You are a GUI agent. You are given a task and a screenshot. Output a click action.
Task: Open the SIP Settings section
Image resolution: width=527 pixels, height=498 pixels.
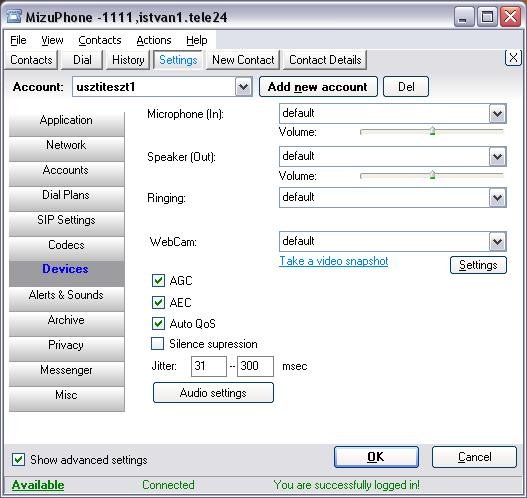click(67, 224)
